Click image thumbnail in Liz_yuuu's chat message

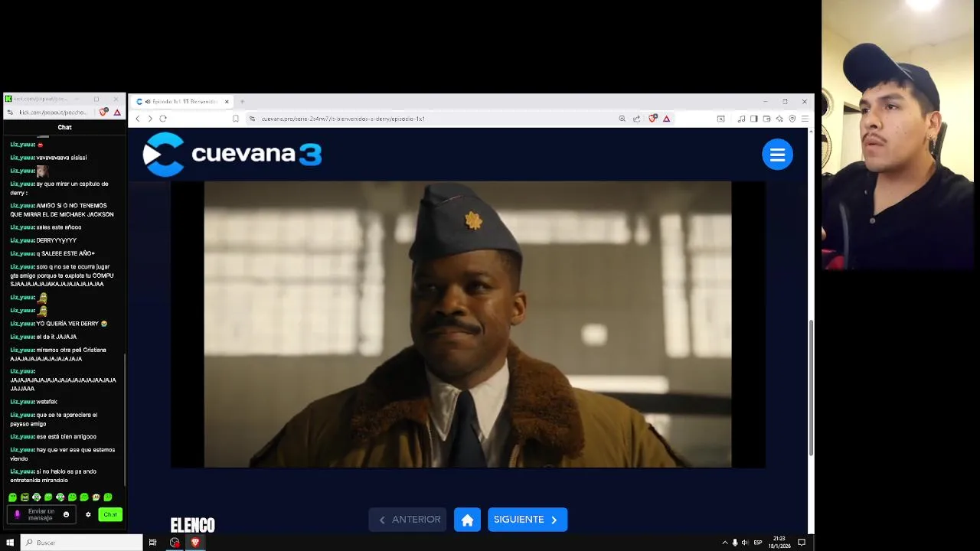coord(42,171)
